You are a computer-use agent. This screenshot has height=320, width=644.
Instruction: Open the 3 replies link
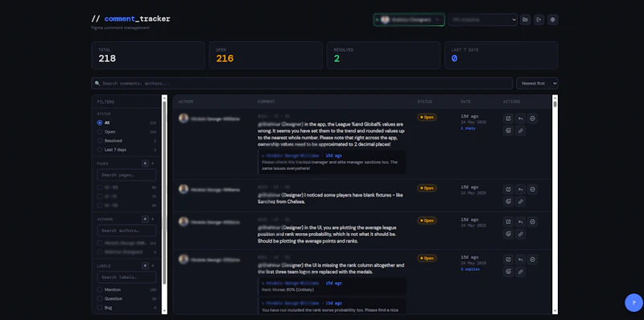click(470, 269)
